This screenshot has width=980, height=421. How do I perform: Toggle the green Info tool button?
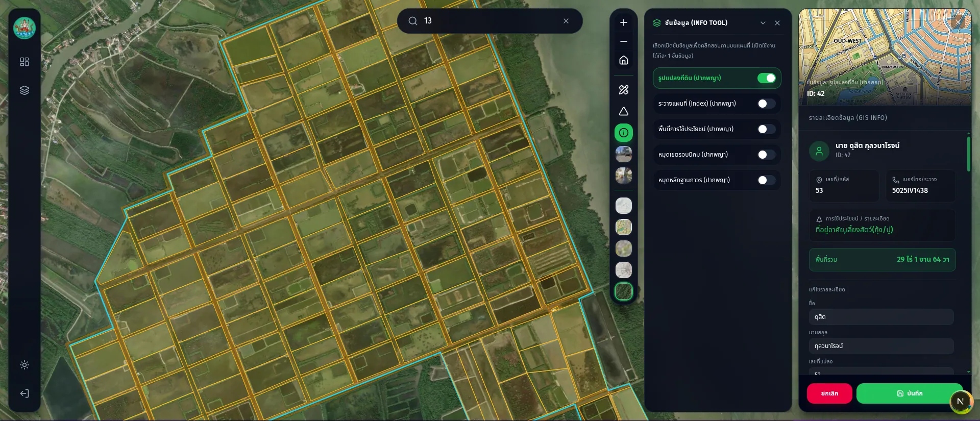(624, 133)
